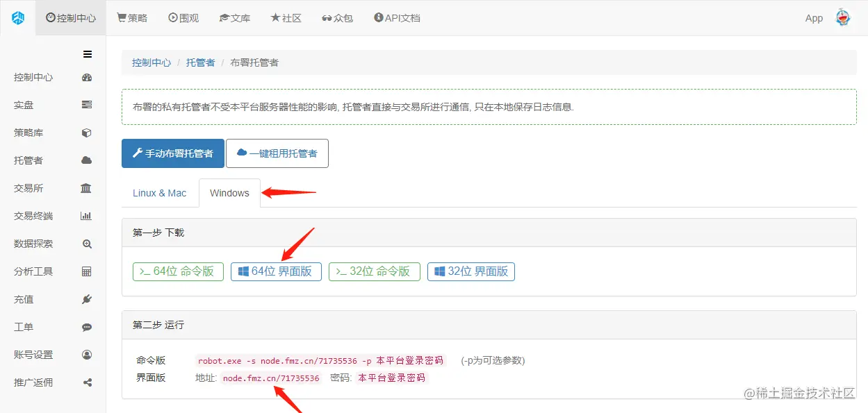Click the 第二步 运行 panel heading

point(489,325)
